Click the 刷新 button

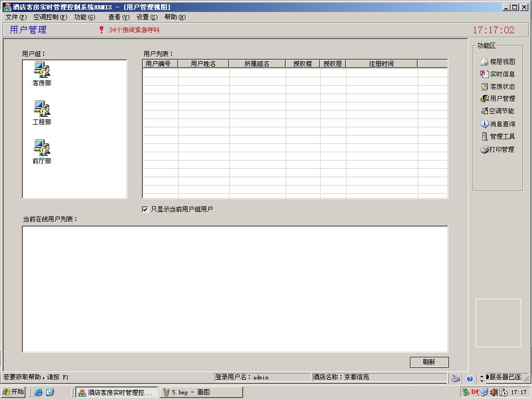pos(429,362)
